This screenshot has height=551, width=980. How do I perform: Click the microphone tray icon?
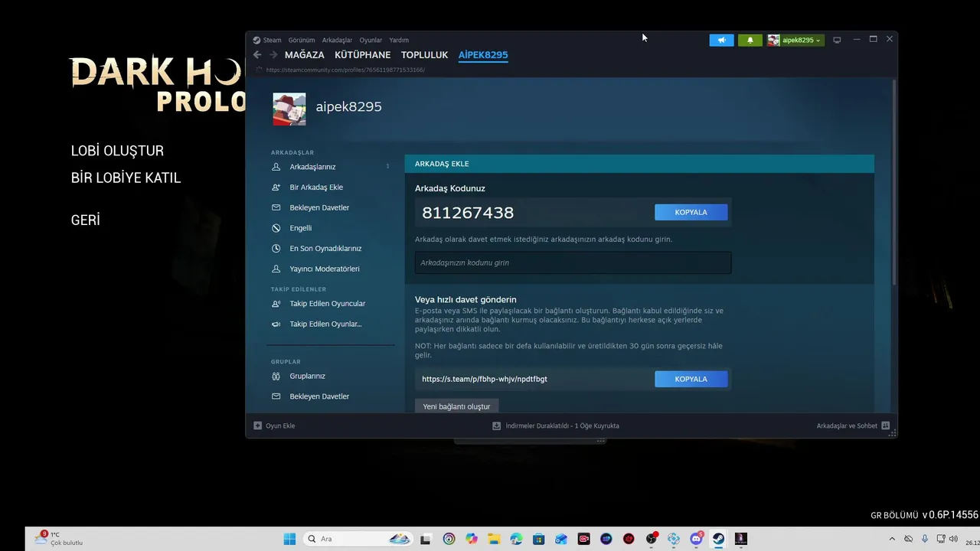pyautogui.click(x=925, y=539)
